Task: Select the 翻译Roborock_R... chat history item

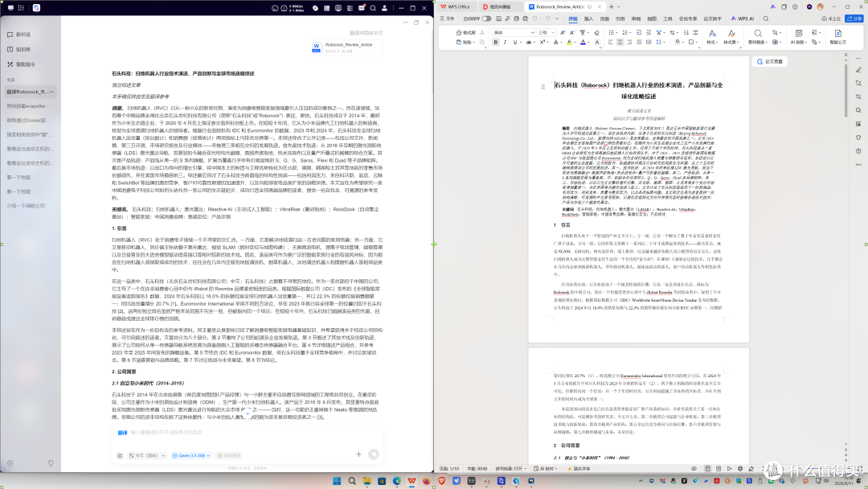Action: pyautogui.click(x=30, y=92)
